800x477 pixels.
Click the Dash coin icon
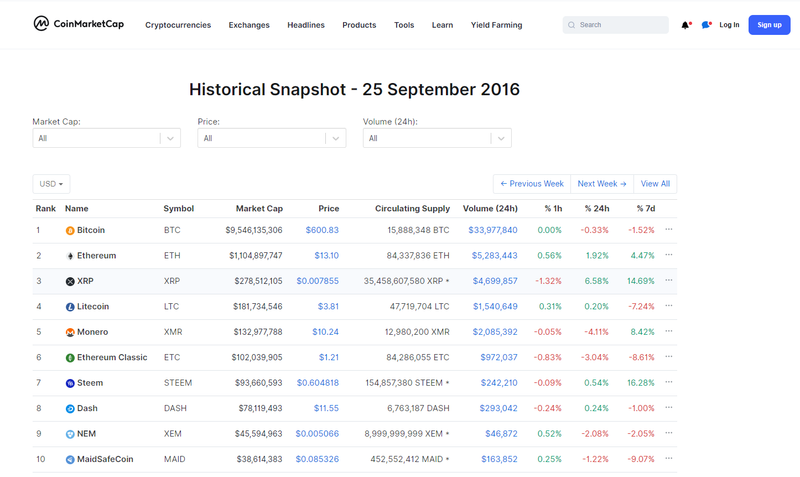point(70,409)
